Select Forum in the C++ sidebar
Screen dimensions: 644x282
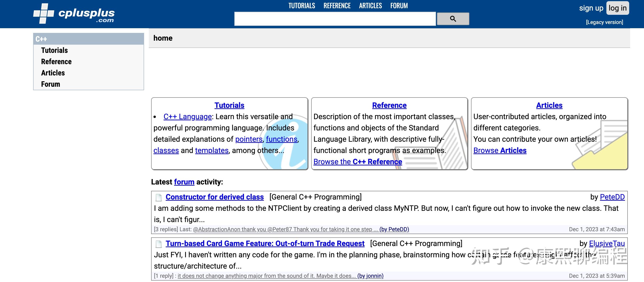tap(51, 84)
